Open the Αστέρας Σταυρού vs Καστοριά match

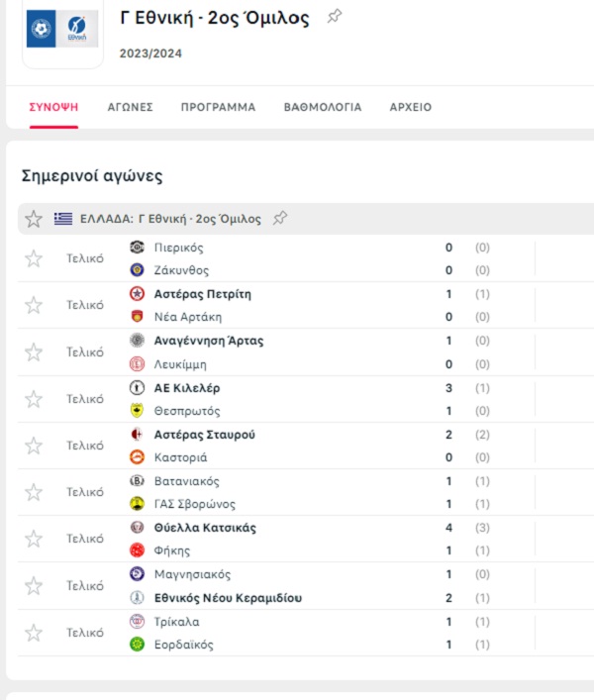pos(297,446)
